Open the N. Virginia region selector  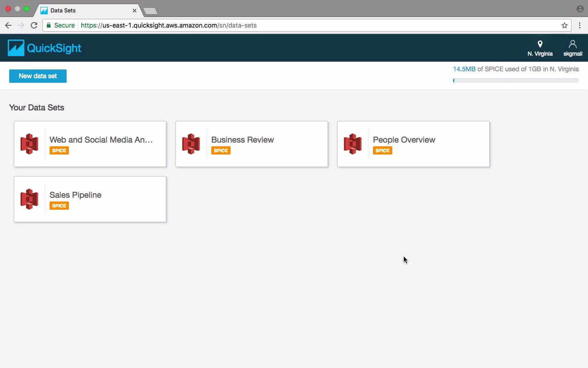[x=540, y=48]
